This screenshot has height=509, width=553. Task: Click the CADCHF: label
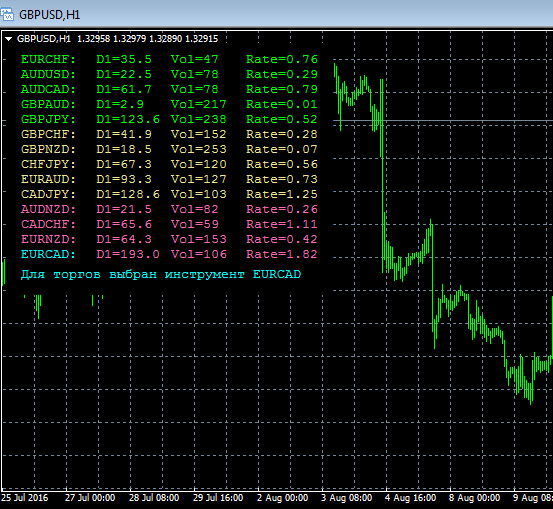click(48, 224)
